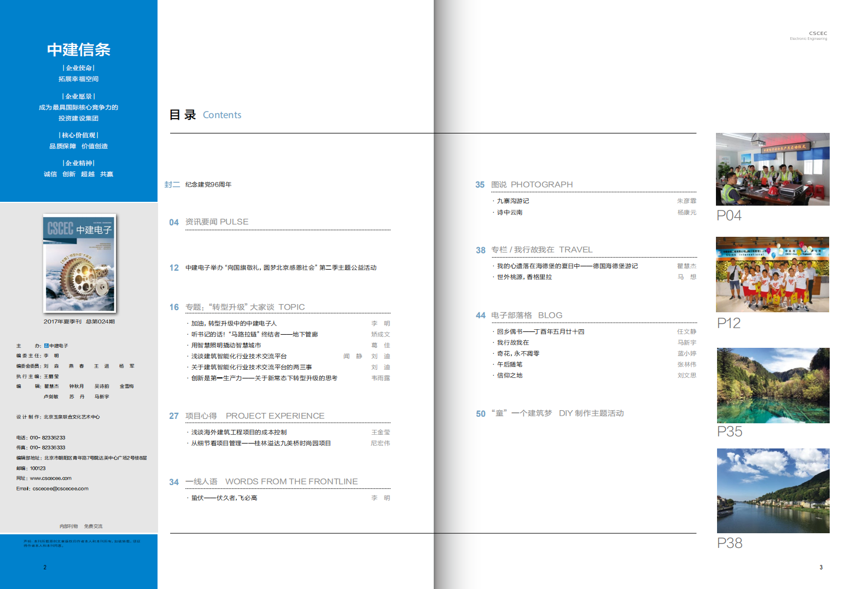
Task: Click article '世外桃源，香格里拉'
Action: (x=524, y=277)
